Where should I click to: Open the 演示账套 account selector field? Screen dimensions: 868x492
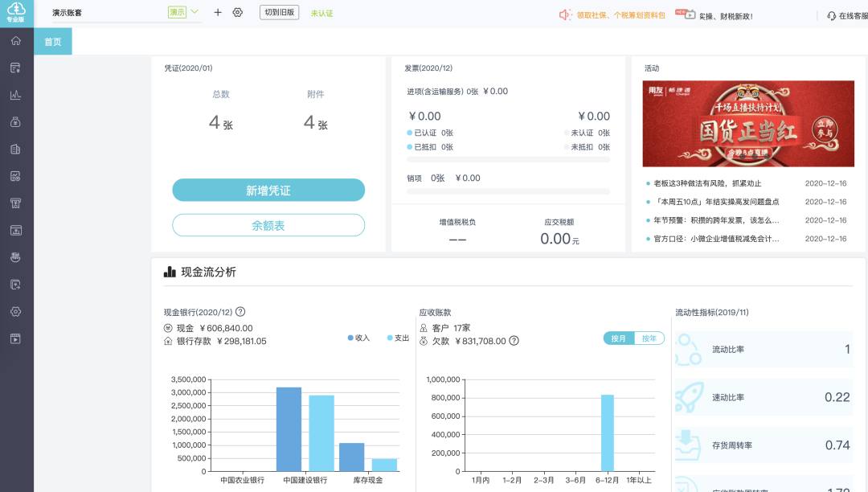pos(104,13)
